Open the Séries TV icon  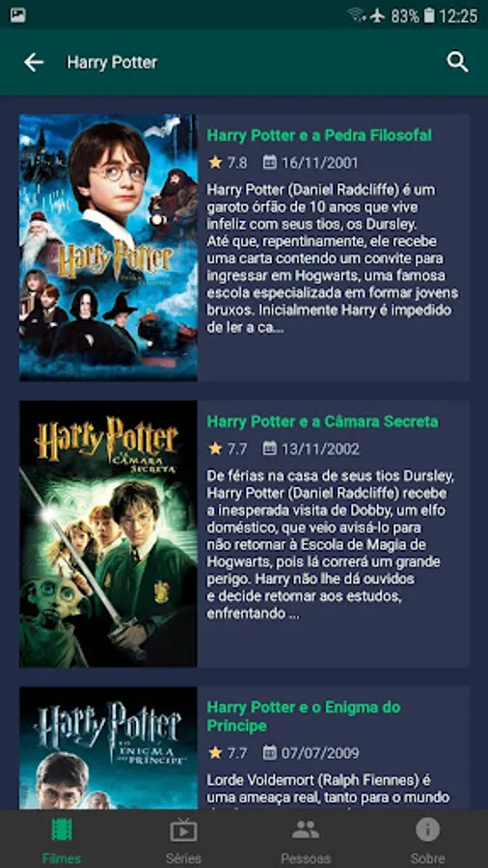click(x=183, y=829)
